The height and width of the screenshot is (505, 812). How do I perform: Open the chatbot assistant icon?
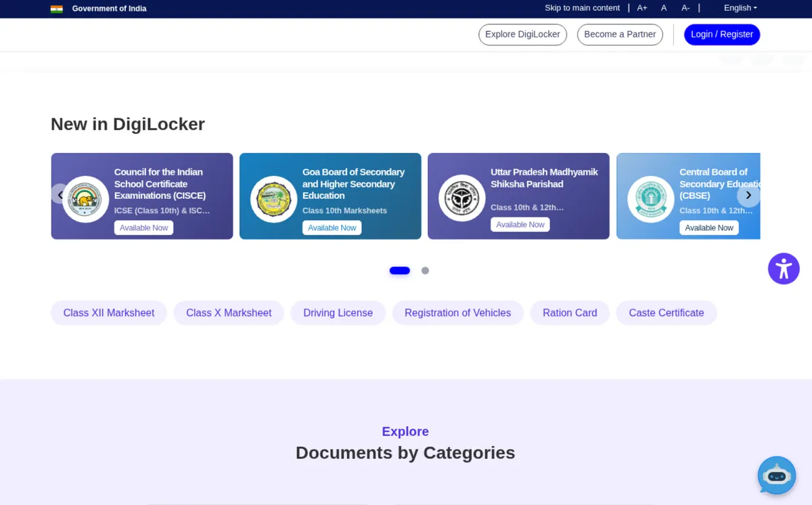click(x=777, y=475)
